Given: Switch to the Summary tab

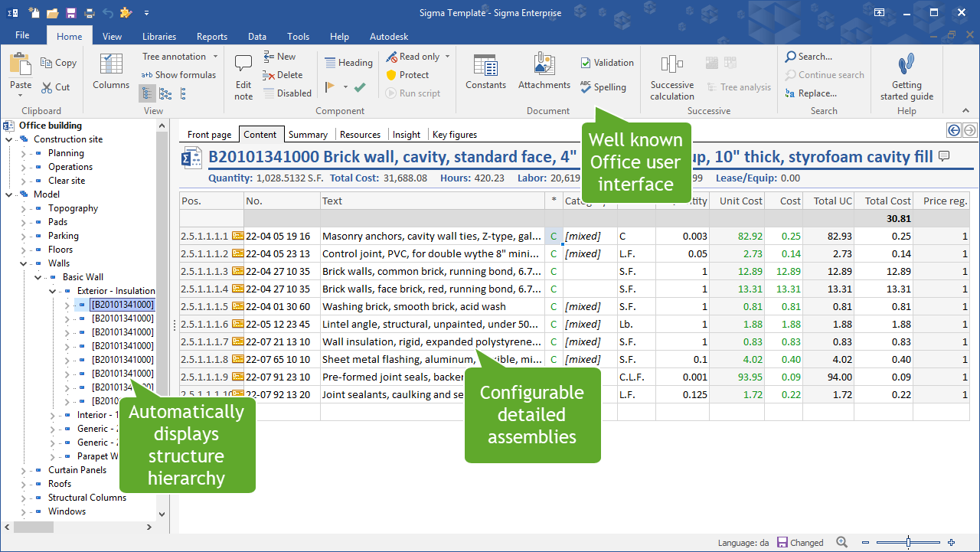Looking at the screenshot, I should click(309, 134).
